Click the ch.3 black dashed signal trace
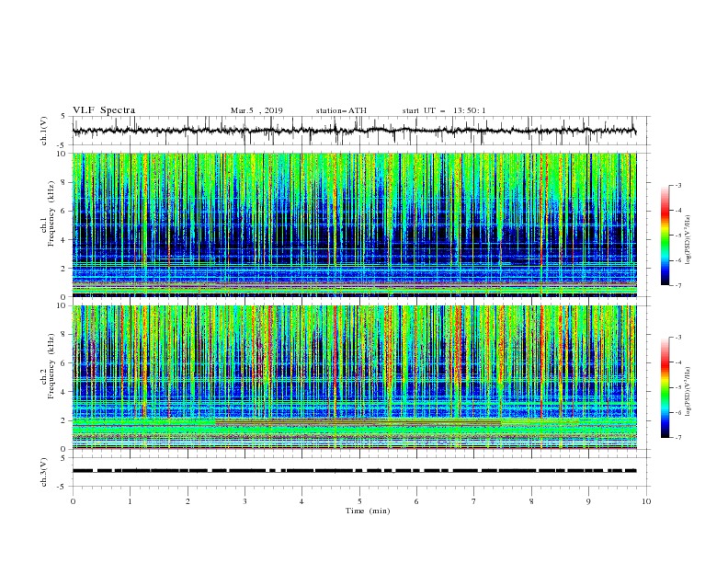This screenshot has width=728, height=563. [354, 471]
